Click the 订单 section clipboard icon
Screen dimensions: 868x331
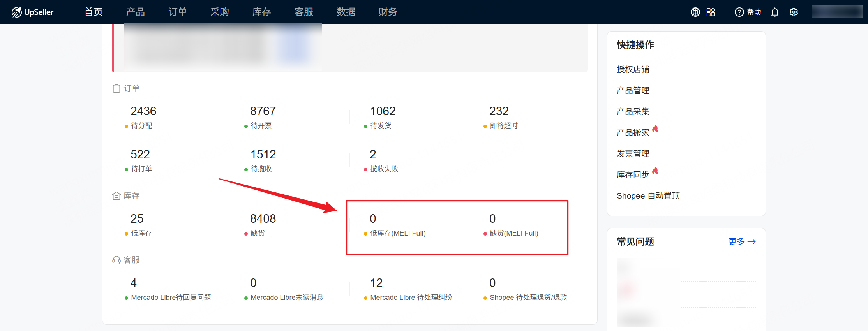tap(116, 88)
